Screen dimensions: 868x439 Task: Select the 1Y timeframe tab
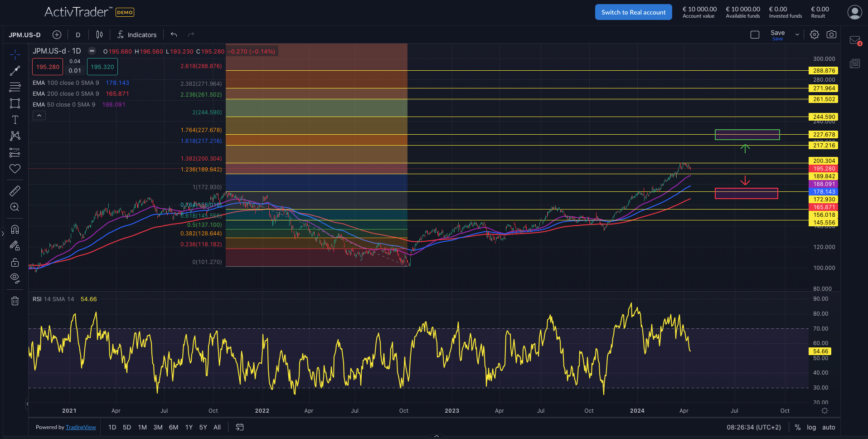coord(189,427)
